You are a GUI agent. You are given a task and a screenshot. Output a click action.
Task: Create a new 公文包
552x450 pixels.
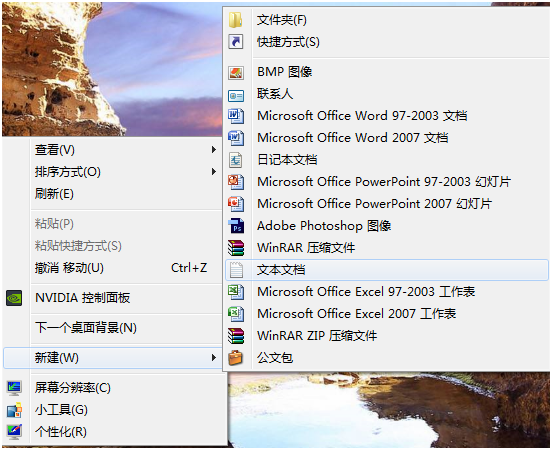[x=387, y=358]
